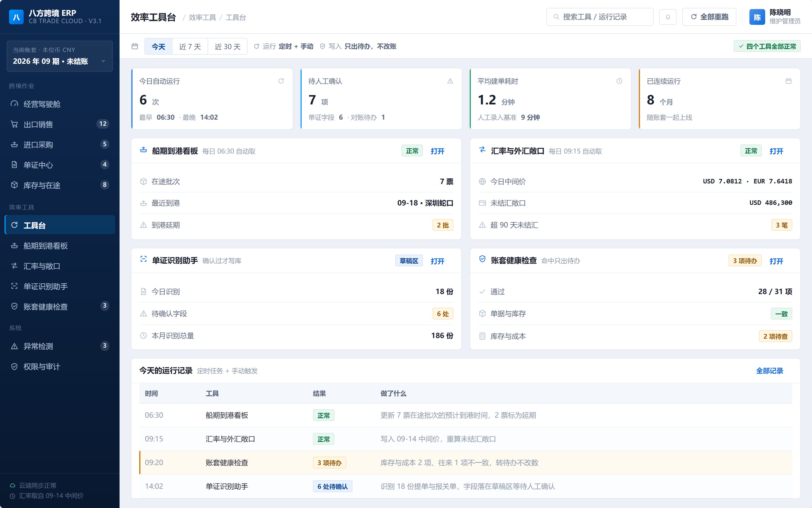The image size is (812, 508).
Task: Focus the 搜索工具 / 运行记录 search field
Action: point(600,17)
